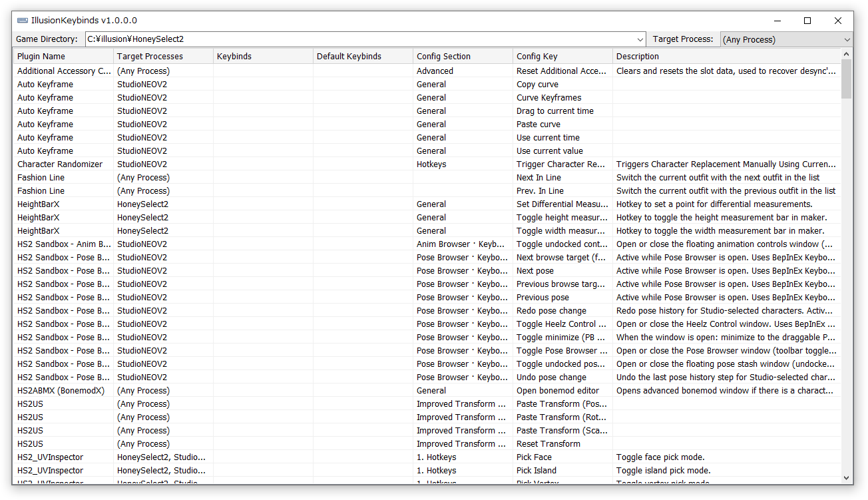
Task: Select the 'Curve Keyframes' row
Action: pos(427,98)
